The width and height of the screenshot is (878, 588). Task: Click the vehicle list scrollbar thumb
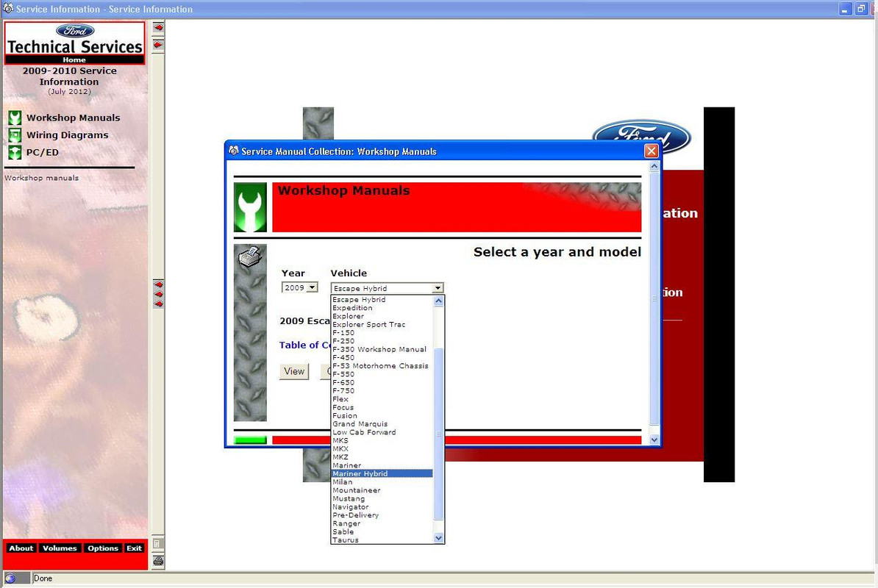438,434
